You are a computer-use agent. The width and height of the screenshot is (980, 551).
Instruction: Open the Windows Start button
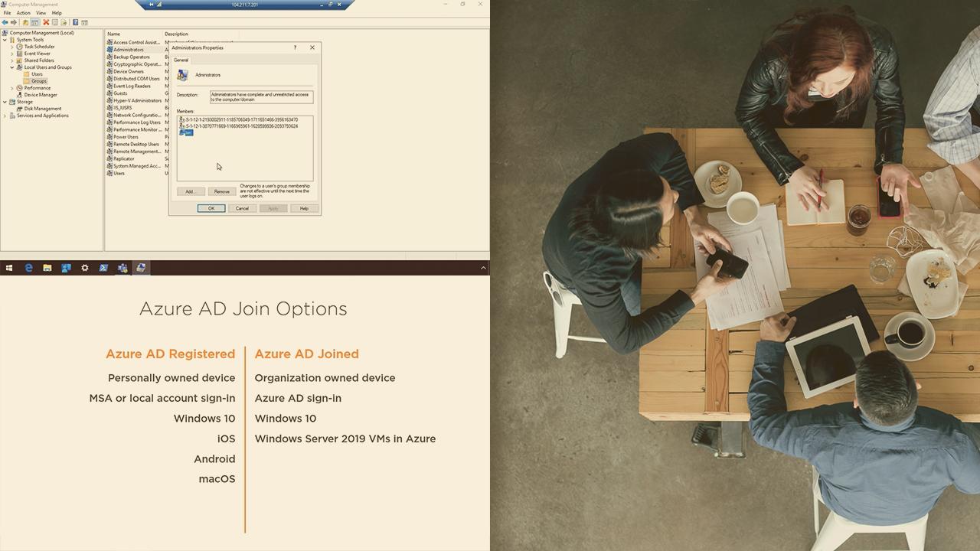tap(9, 268)
